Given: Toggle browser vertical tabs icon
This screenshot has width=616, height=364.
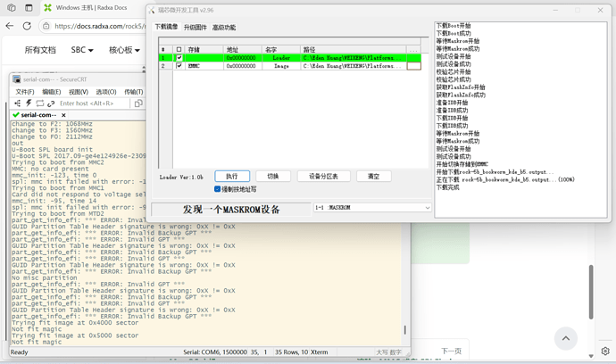Looking at the screenshot, I should pyautogui.click(x=29, y=7).
